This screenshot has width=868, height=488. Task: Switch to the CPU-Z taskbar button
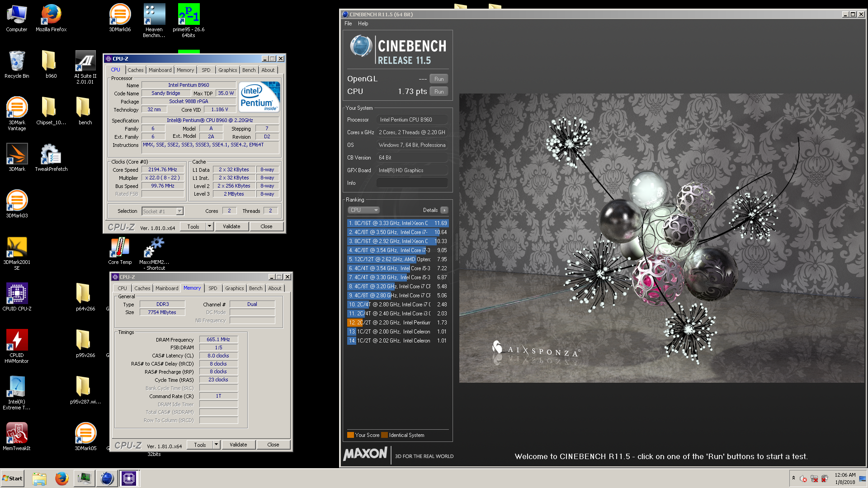(129, 478)
